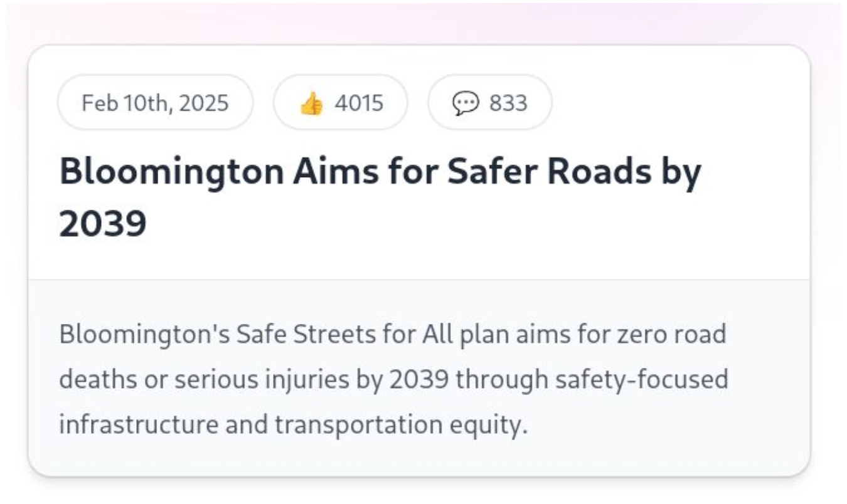The image size is (847, 504).
Task: Click the word Aims in the headline
Action: pyautogui.click(x=336, y=172)
